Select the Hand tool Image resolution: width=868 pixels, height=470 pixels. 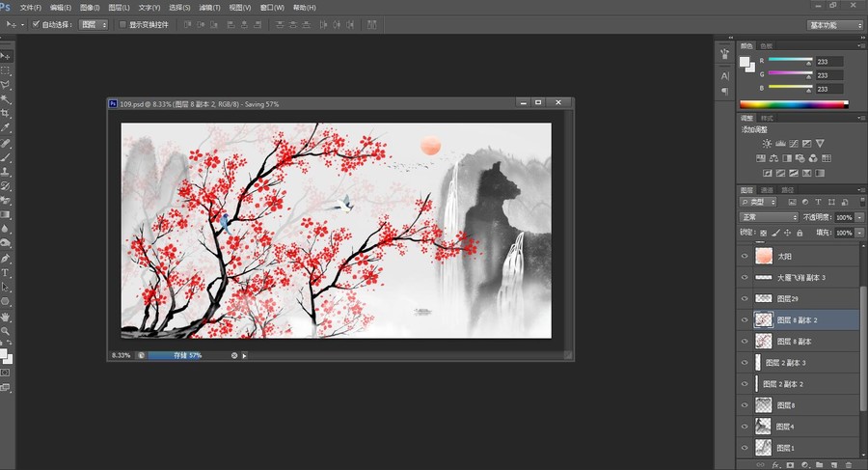(x=6, y=317)
